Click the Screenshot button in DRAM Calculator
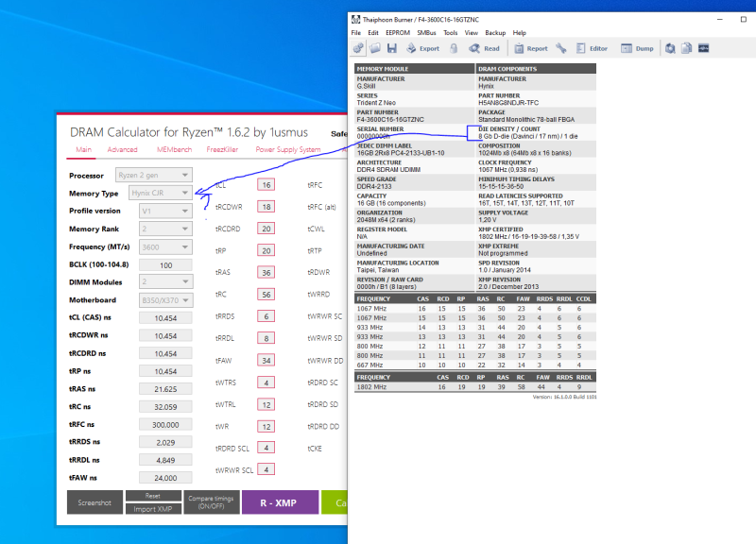The image size is (756, 544). [94, 502]
